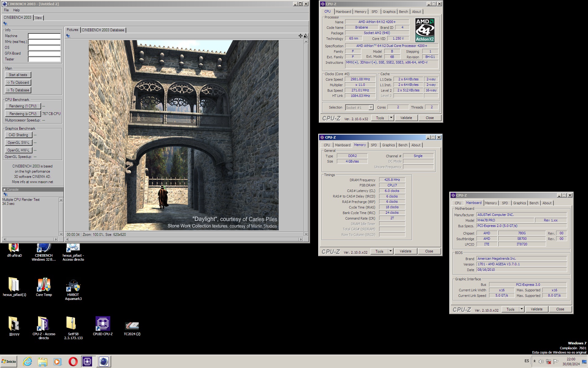Click the Tester input field

44,59
